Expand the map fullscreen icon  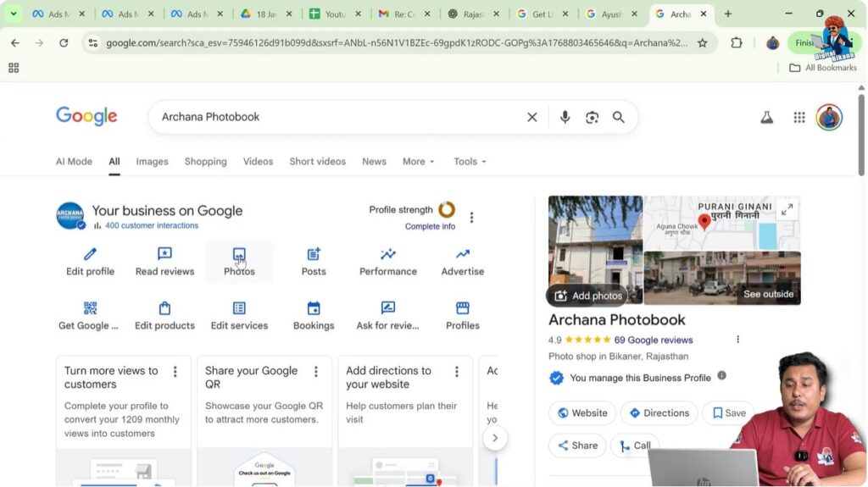coord(787,209)
